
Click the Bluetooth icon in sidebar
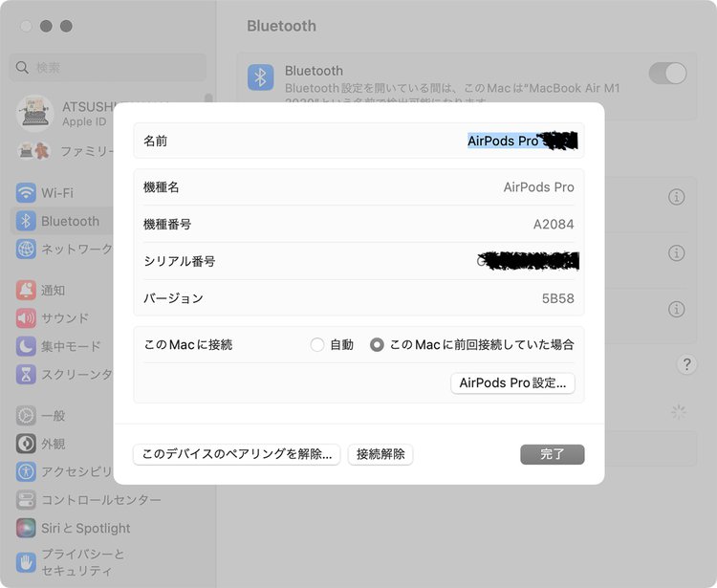[26, 221]
